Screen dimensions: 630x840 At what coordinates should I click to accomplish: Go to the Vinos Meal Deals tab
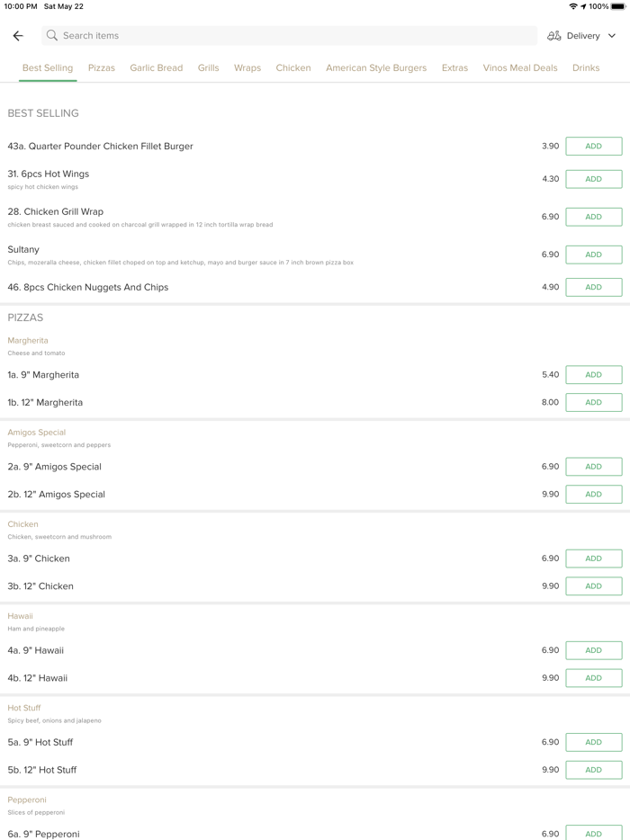pyautogui.click(x=520, y=67)
